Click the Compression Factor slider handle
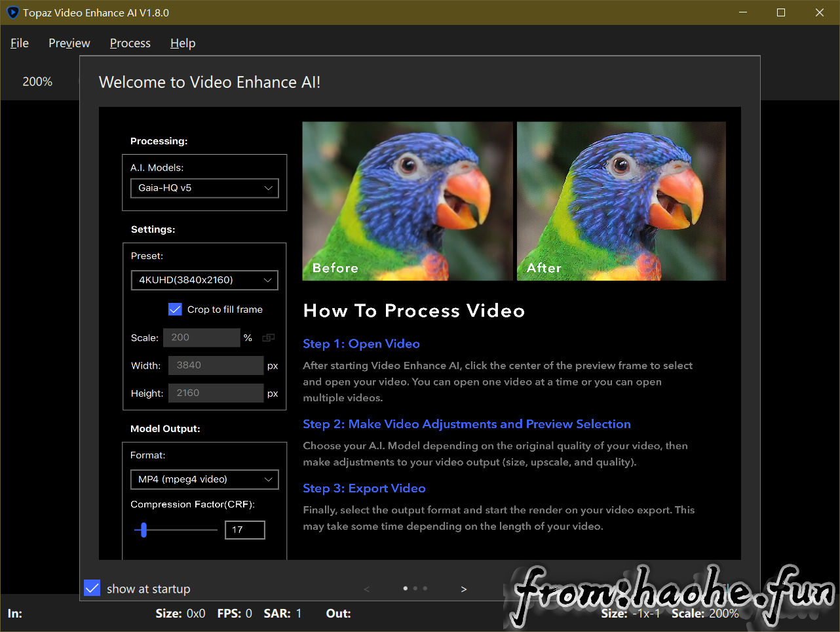 pos(143,530)
